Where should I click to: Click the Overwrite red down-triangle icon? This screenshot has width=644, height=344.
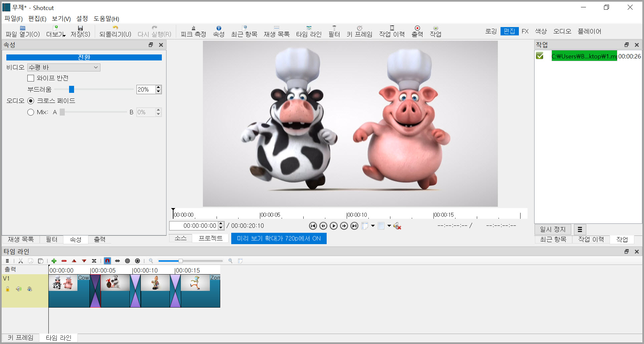point(84,261)
